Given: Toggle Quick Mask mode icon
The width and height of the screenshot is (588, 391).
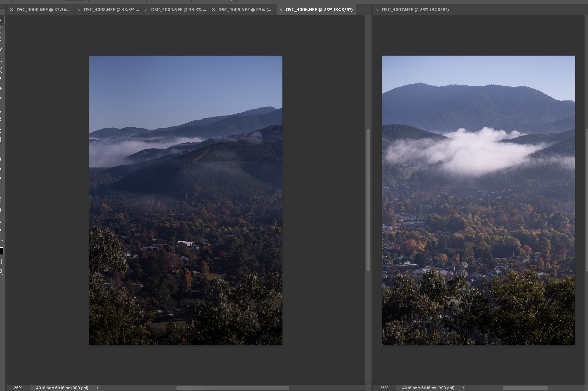Looking at the screenshot, I should [x=1, y=261].
